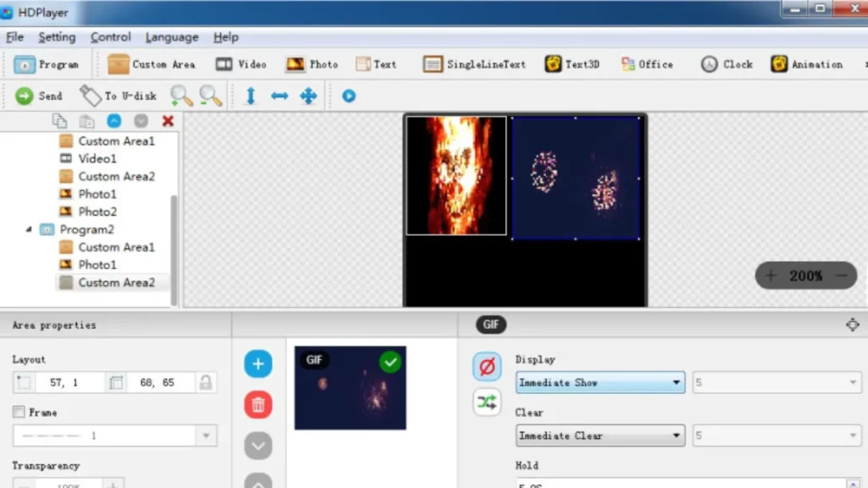Screen dimensions: 868x488
Task: Collapse the Program2 tree node
Action: (x=31, y=230)
